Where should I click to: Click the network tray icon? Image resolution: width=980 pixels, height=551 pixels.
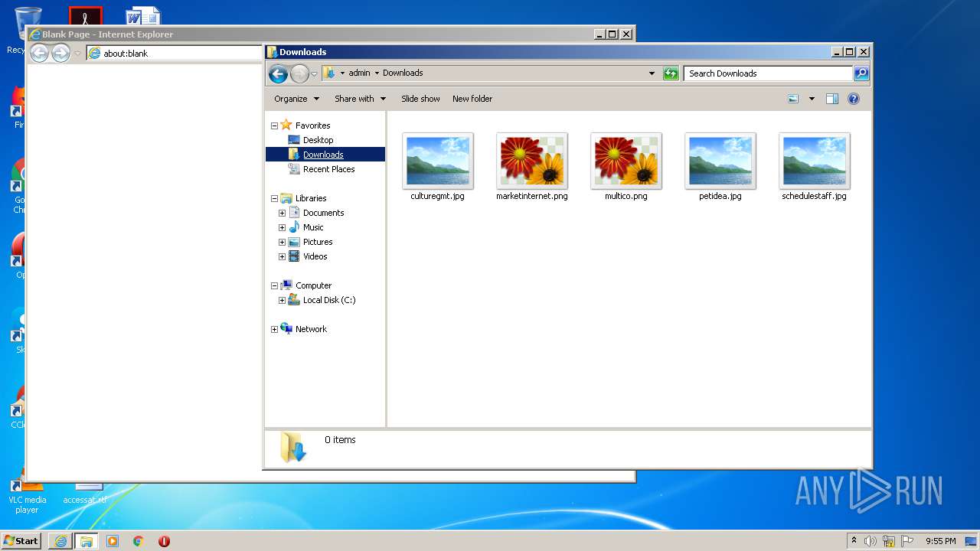(x=889, y=541)
